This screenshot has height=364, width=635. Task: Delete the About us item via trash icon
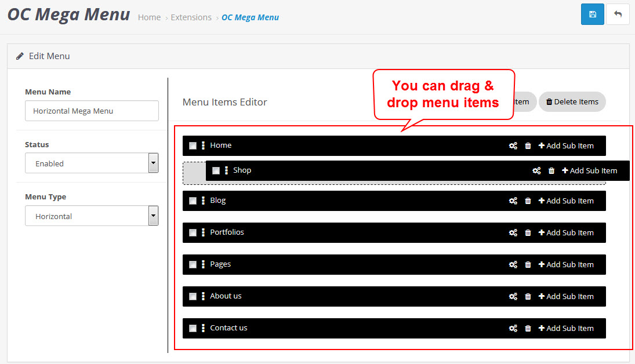tap(528, 297)
